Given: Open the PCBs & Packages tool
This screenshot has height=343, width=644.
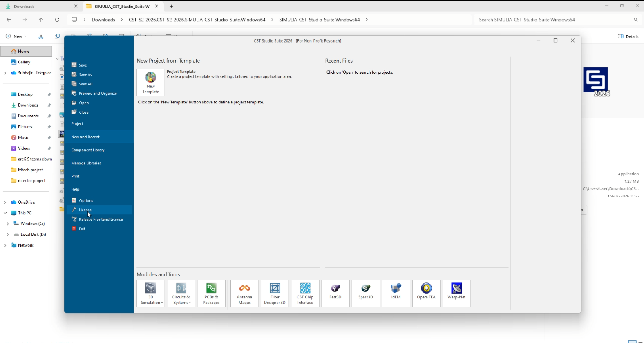Looking at the screenshot, I should pyautogui.click(x=211, y=293).
